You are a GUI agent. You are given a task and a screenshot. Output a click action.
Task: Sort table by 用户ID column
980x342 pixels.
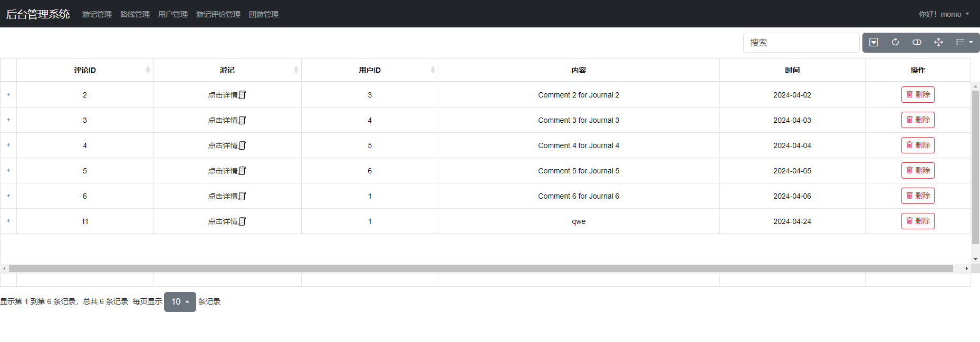(370, 70)
